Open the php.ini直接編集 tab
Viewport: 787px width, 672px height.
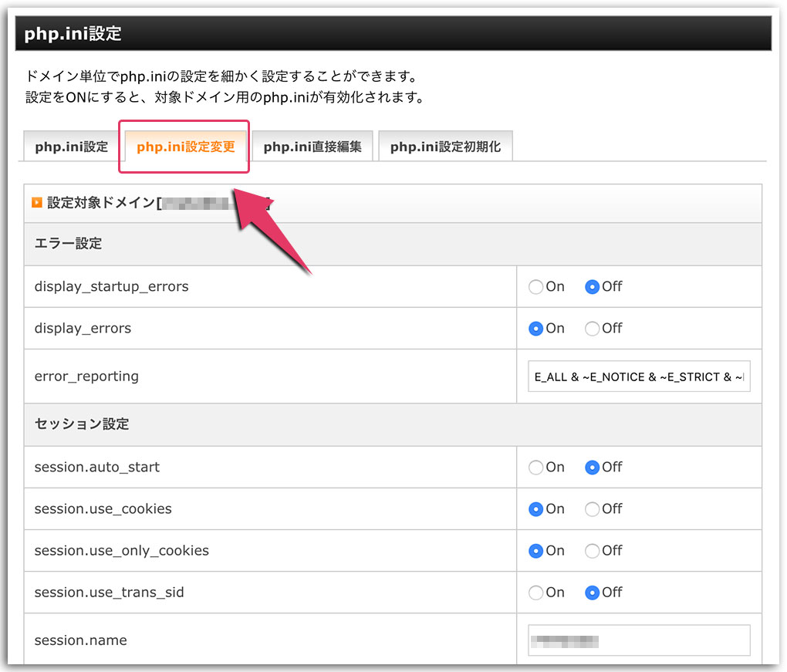[x=312, y=147]
